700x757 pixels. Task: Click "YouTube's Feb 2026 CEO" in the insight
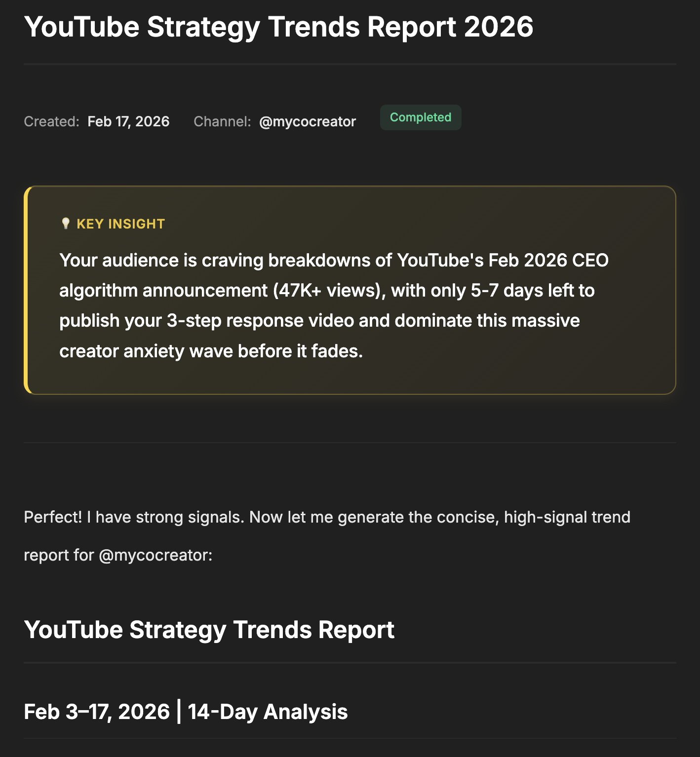pyautogui.click(x=503, y=260)
